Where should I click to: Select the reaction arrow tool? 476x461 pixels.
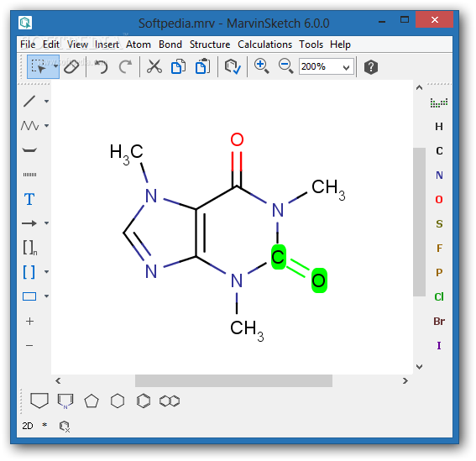point(29,223)
